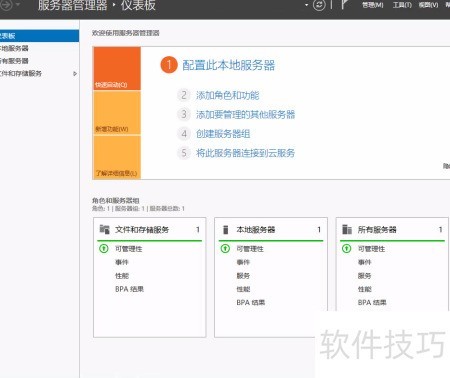
Task: Click the green status icon in the 所有服务器 tile
Action: [347, 249]
